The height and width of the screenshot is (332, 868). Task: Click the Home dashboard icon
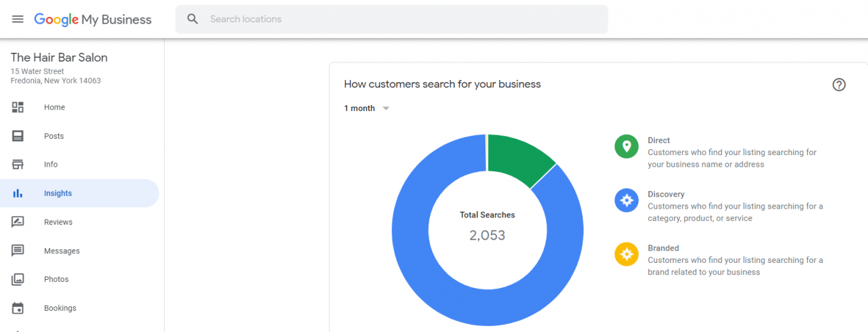pos(18,107)
